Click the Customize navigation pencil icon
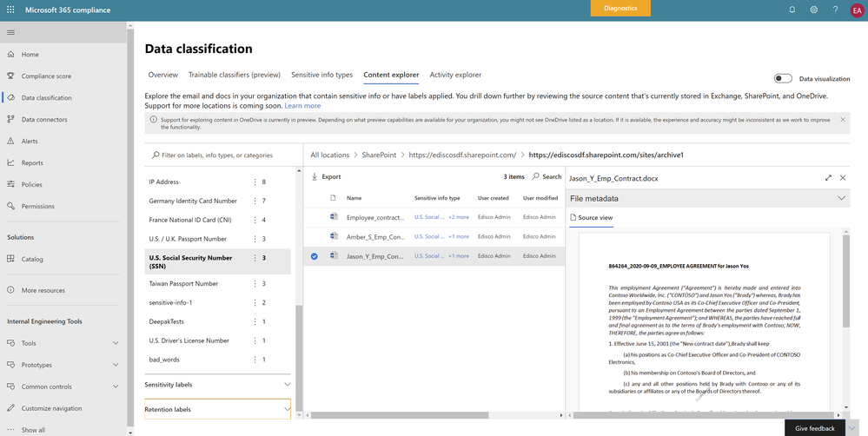The image size is (868, 436). [x=10, y=408]
